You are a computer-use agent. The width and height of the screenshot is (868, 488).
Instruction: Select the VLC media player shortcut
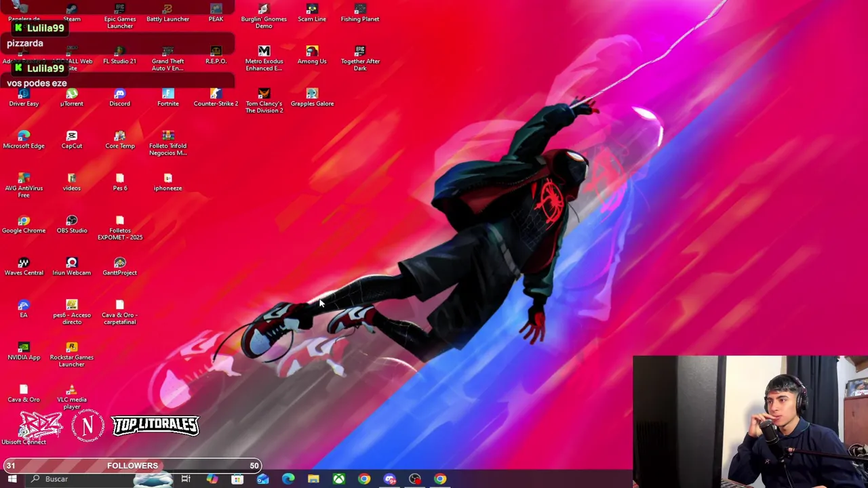[x=72, y=396]
